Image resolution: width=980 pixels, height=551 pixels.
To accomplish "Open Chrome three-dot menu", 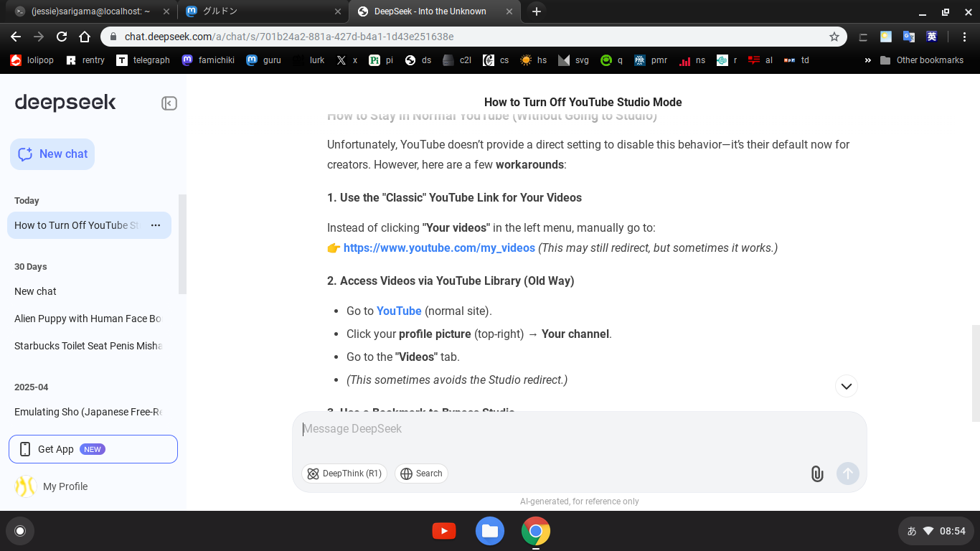I will (965, 37).
